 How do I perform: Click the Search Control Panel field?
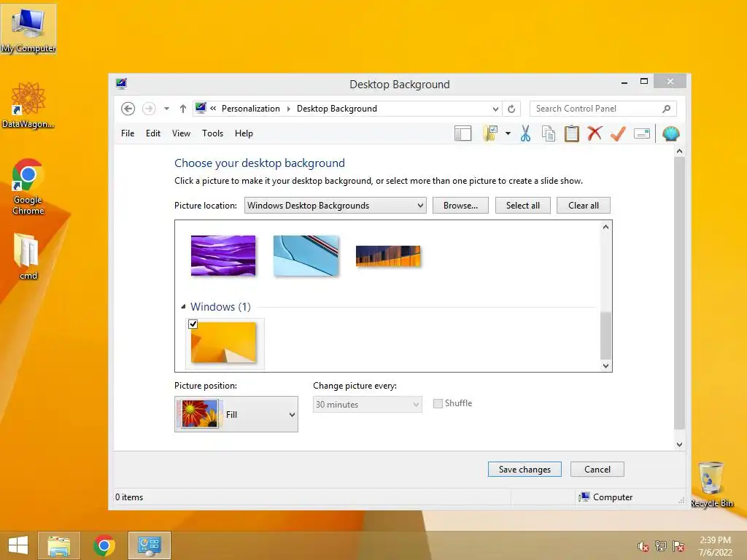[x=603, y=109]
